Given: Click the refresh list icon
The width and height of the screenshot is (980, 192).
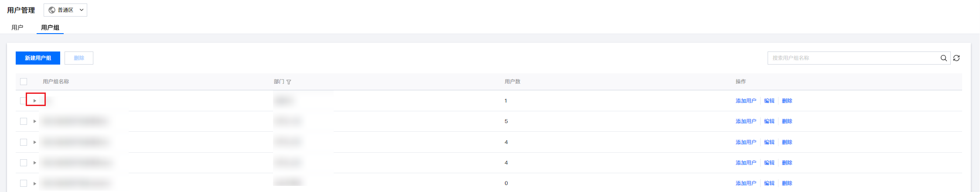Looking at the screenshot, I should click(956, 58).
